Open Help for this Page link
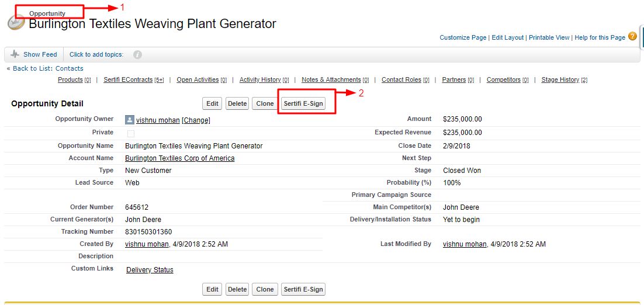The height and width of the screenshot is (305, 644). click(600, 37)
